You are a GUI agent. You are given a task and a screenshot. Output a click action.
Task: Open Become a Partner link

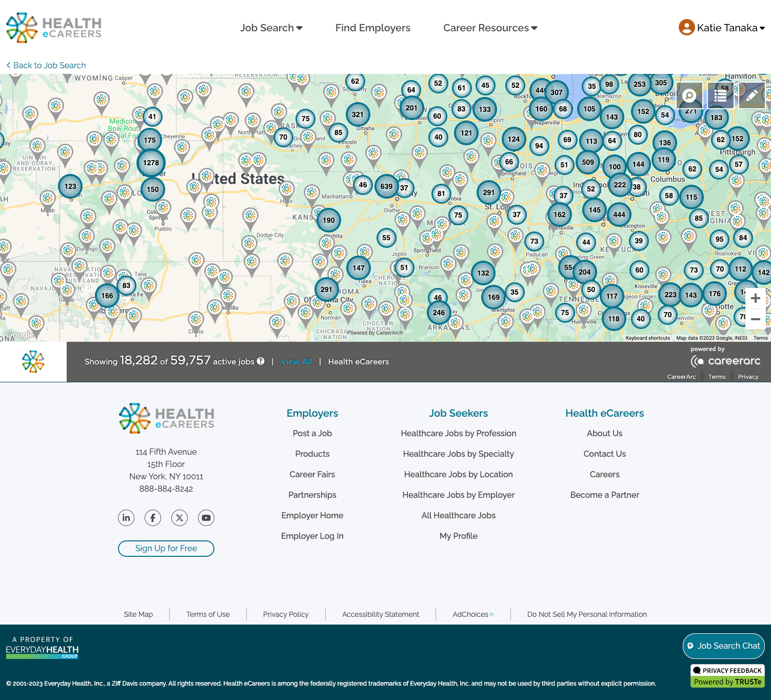605,495
